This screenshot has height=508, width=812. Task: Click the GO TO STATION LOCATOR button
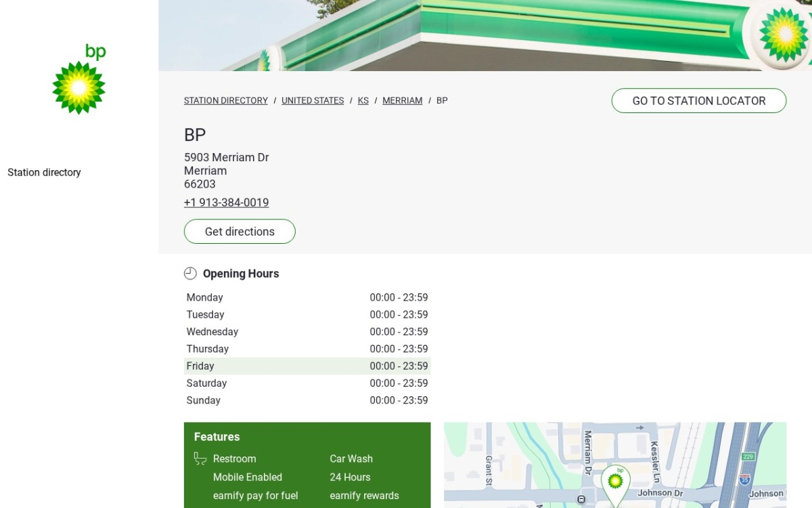[x=699, y=101]
